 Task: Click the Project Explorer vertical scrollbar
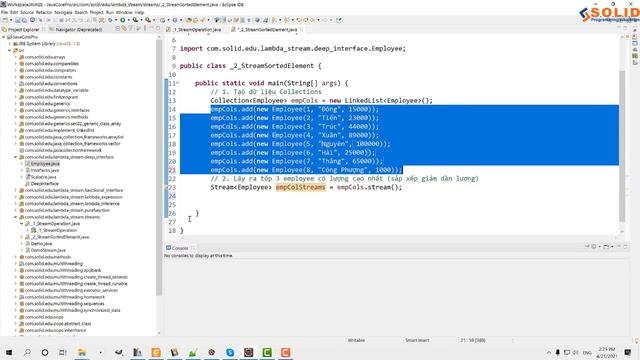(159, 167)
